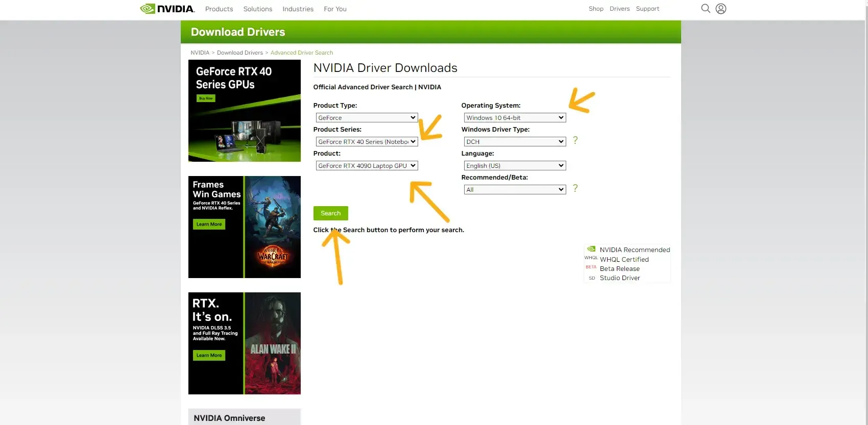Open the Recommended/Beta dropdown
Screen dimensions: 868x425
click(515, 190)
